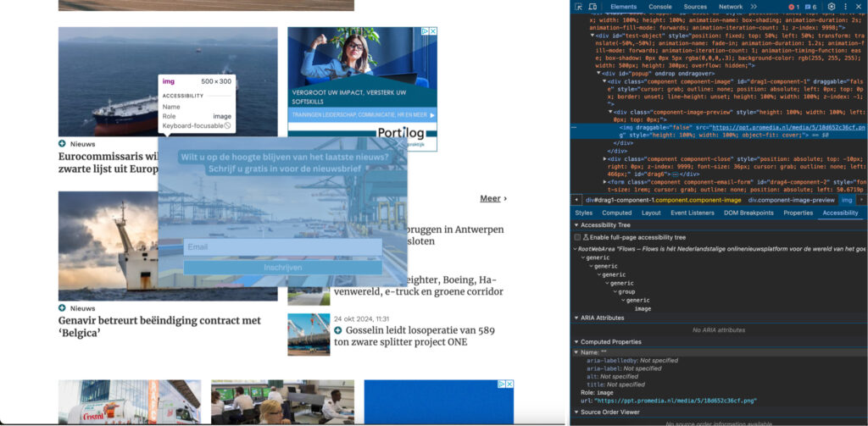Image resolution: width=868 pixels, height=426 pixels.
Task: Toggle the device toolbar icon
Action: [x=593, y=7]
